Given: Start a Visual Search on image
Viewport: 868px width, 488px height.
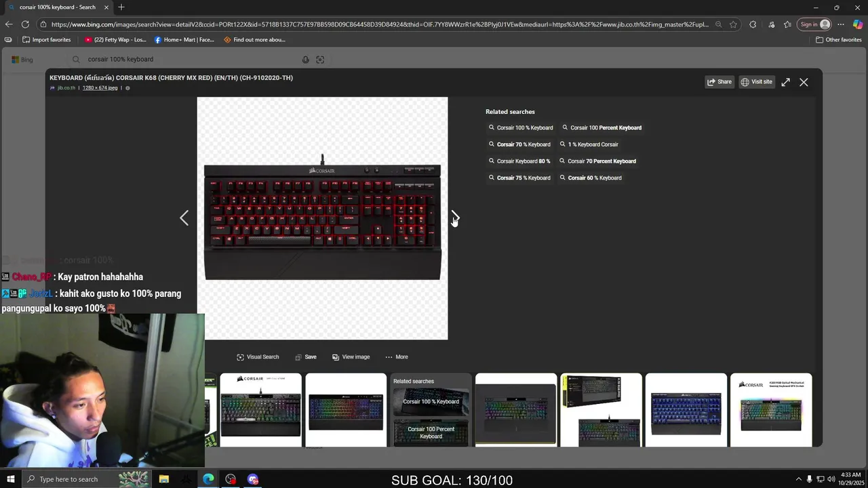Looking at the screenshot, I should [258, 357].
